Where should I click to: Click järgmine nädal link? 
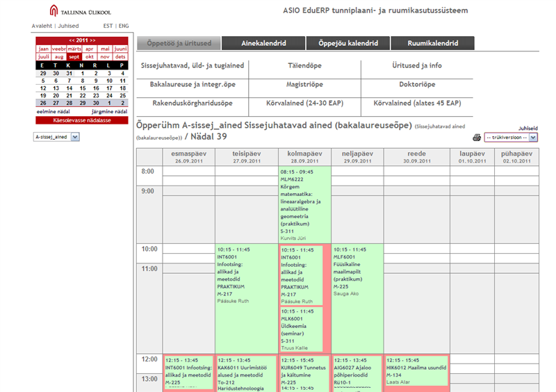click(109, 112)
